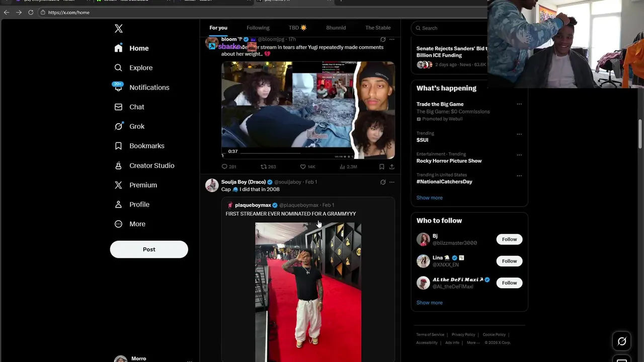Open more options for #NationalCatchersDay
Viewport: 644px width, 362px height.
click(519, 175)
